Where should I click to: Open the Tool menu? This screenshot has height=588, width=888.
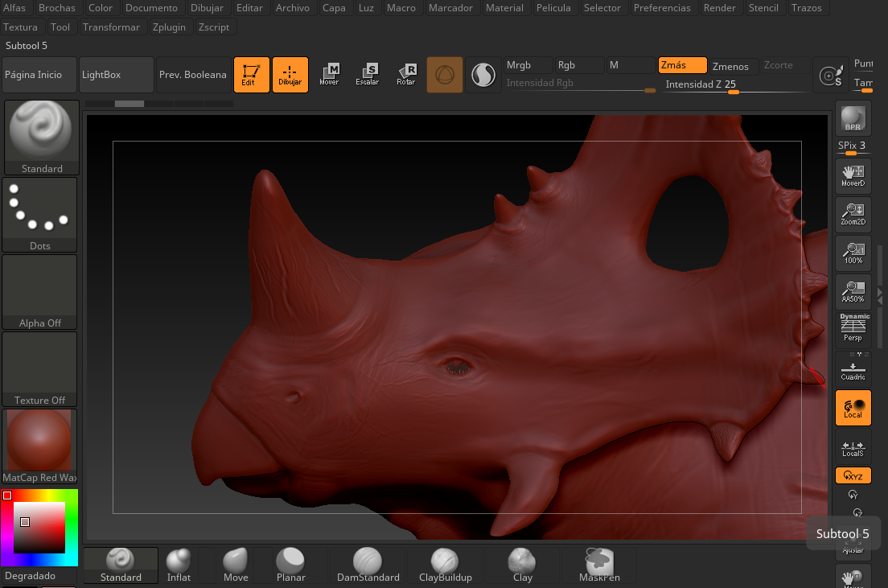60,27
